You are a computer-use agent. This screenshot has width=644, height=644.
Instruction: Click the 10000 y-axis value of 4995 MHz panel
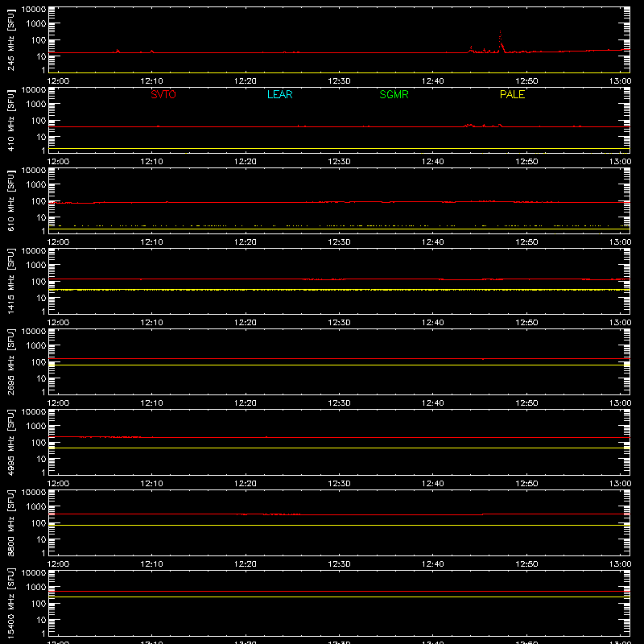(x=34, y=412)
